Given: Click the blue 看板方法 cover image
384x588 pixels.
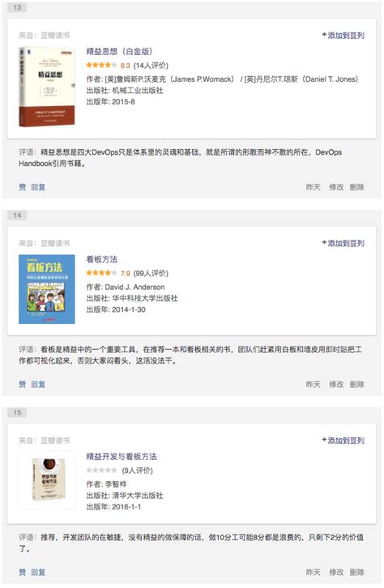Looking at the screenshot, I should coord(47,289).
